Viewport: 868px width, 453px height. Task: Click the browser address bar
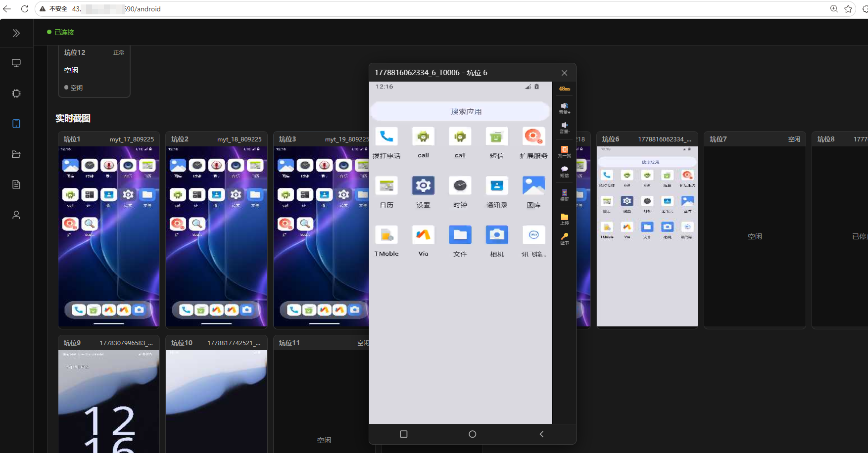[445, 9]
